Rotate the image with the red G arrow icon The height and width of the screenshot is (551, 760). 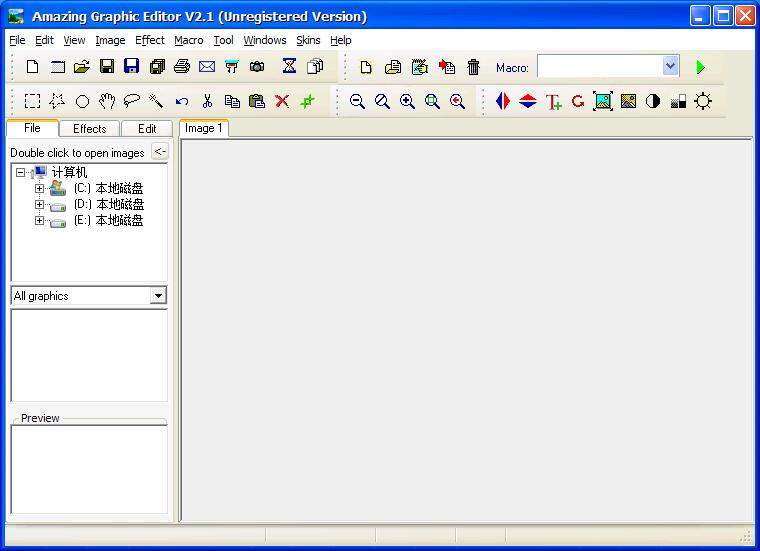578,101
